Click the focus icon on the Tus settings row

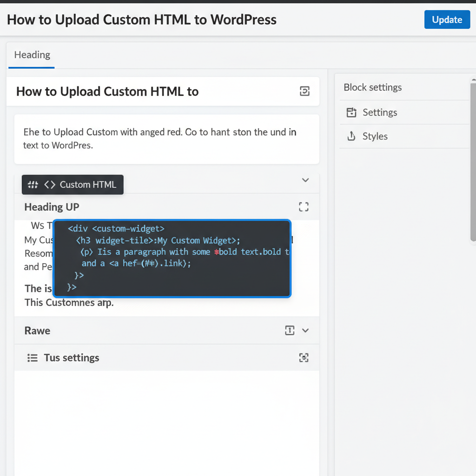pyautogui.click(x=304, y=357)
